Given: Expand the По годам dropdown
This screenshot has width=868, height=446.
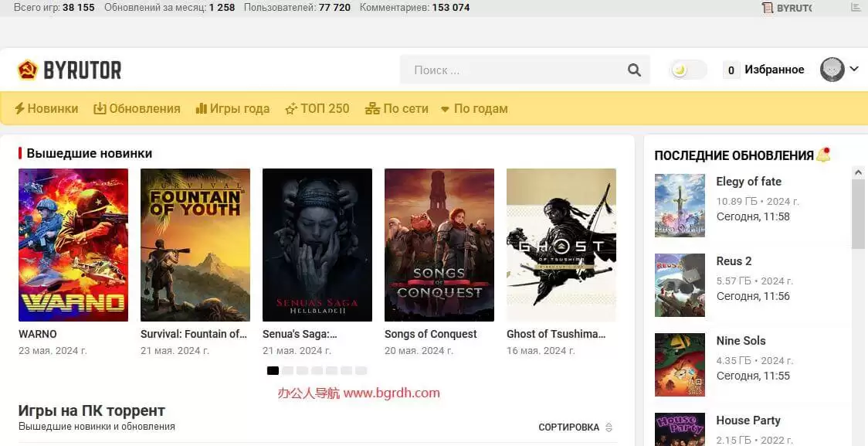Looking at the screenshot, I should coord(474,108).
